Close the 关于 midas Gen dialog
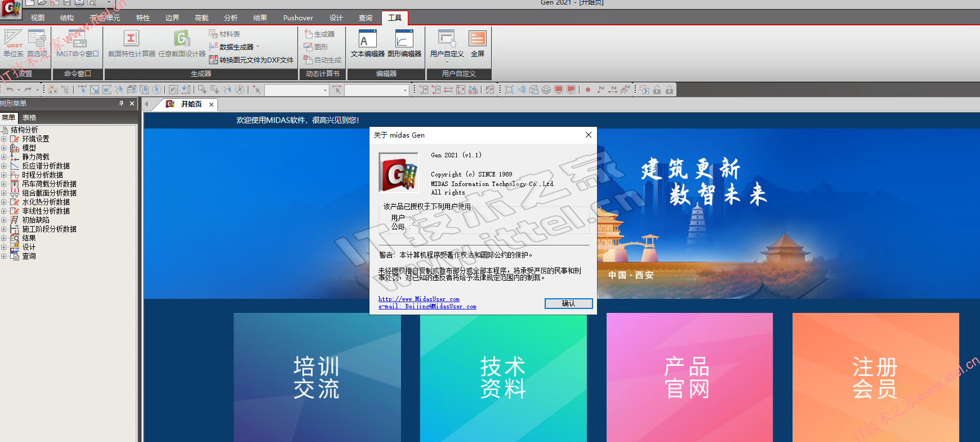This screenshot has width=980, height=442. point(589,135)
